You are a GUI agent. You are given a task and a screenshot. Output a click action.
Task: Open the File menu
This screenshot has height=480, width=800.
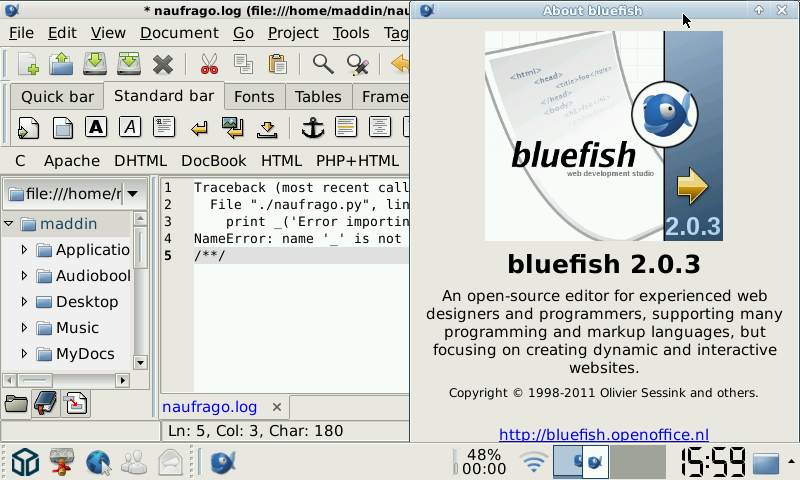21,33
